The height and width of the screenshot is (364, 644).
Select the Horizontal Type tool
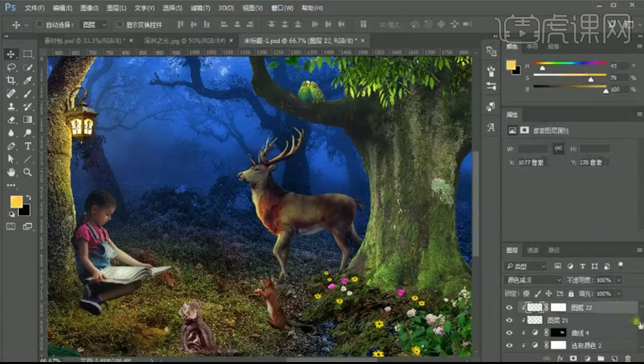pos(27,146)
